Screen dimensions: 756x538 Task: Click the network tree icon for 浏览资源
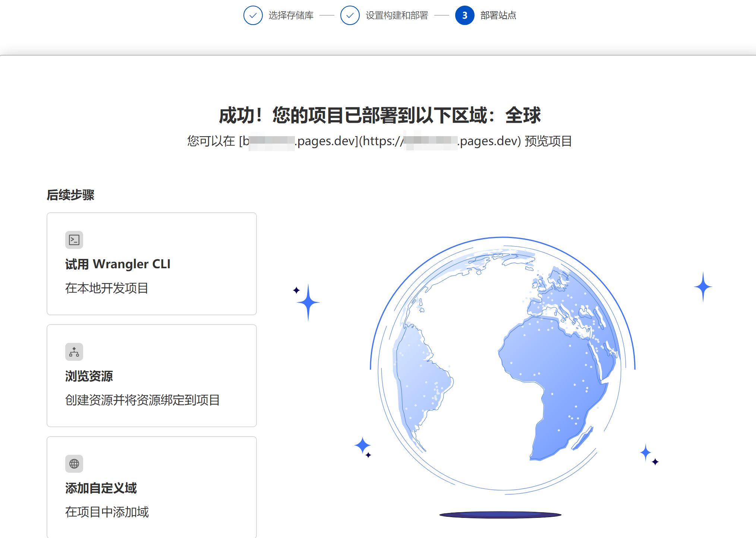74,352
